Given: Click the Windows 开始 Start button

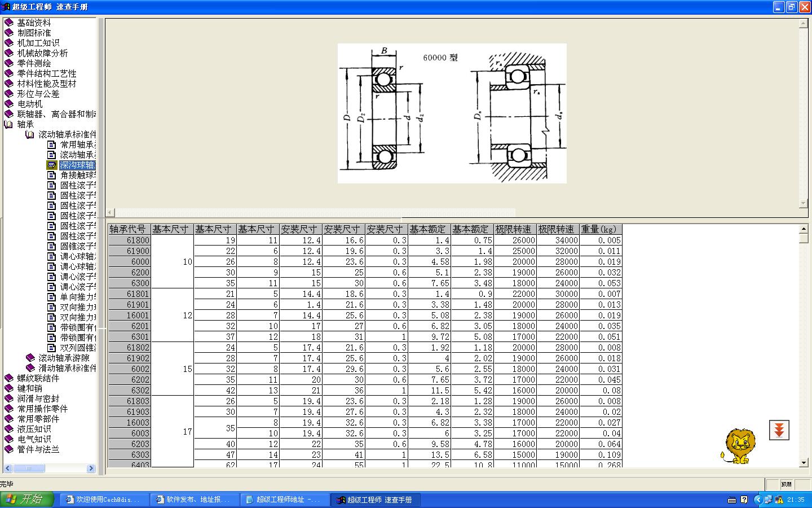Looking at the screenshot, I should tap(27, 500).
